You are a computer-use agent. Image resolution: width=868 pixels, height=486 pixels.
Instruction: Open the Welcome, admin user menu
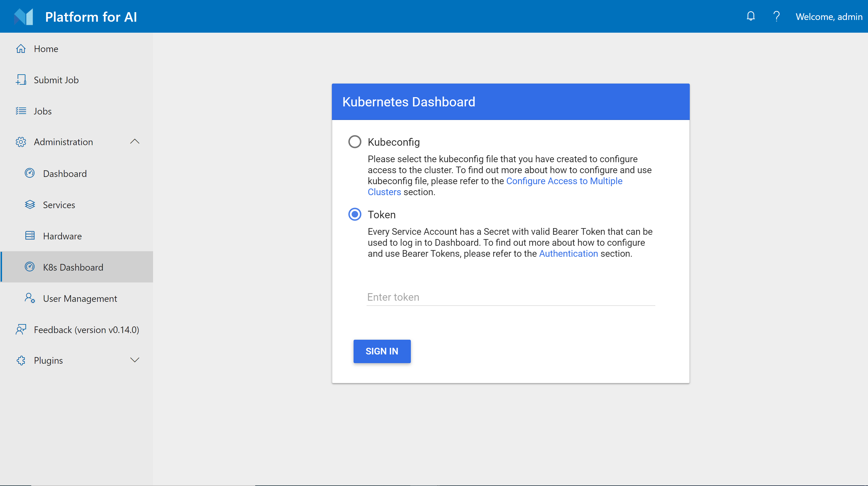[829, 16]
